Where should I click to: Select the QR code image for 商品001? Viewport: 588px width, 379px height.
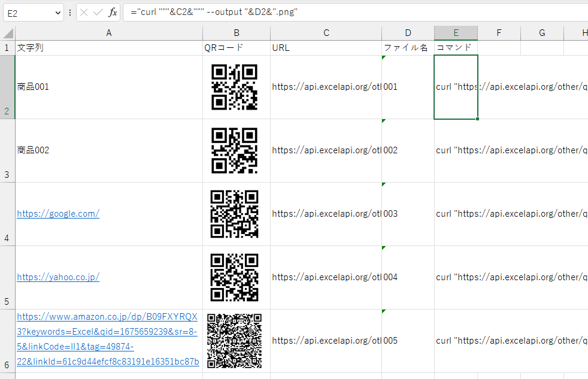pyautogui.click(x=235, y=87)
